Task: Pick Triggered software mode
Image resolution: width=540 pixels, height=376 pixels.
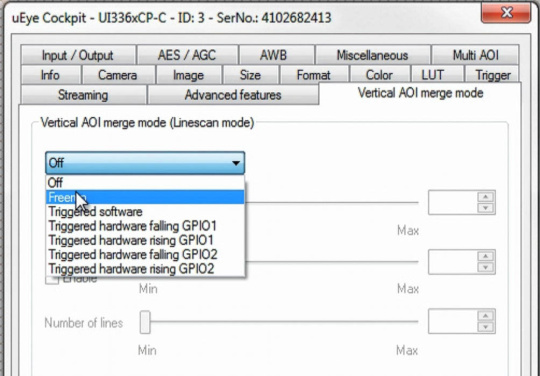Action: [145, 211]
